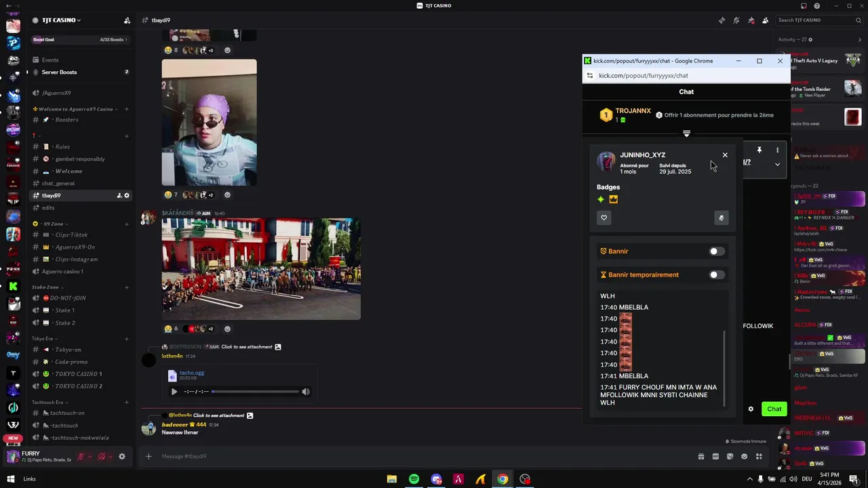The width and height of the screenshot is (868, 488).
Task: Expand the pinned message chevron in Kick chat
Action: click(777, 164)
